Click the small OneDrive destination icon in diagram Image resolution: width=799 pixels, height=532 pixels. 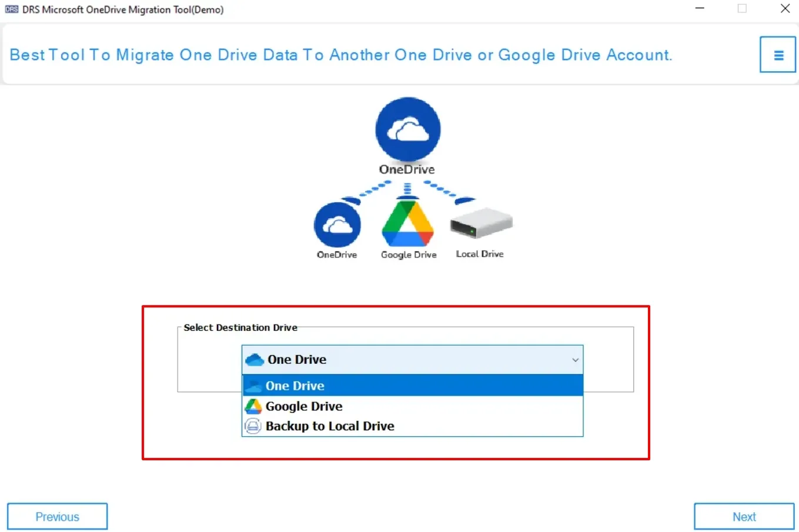337,225
